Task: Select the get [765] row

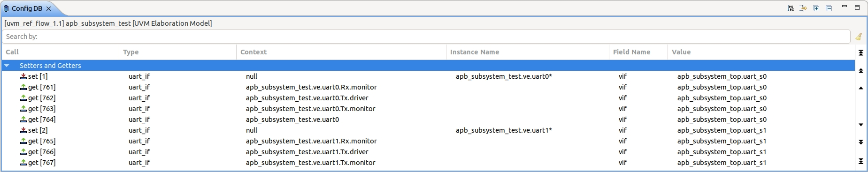Action: [x=428, y=141]
